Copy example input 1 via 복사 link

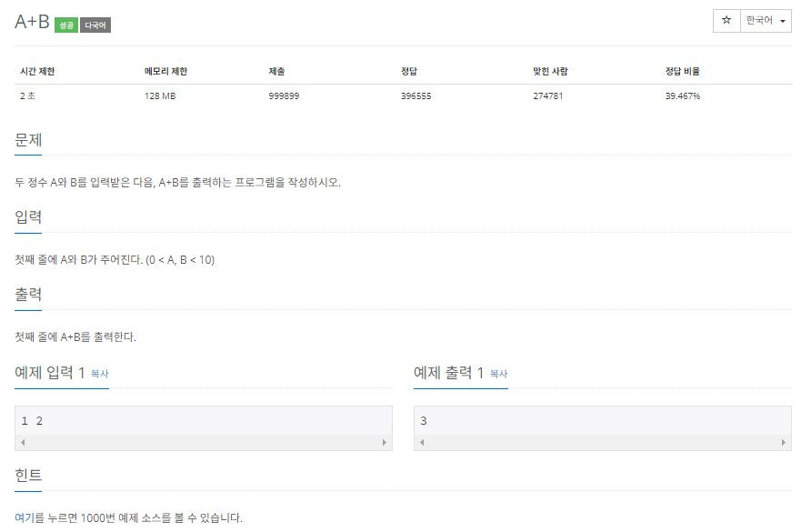100,374
